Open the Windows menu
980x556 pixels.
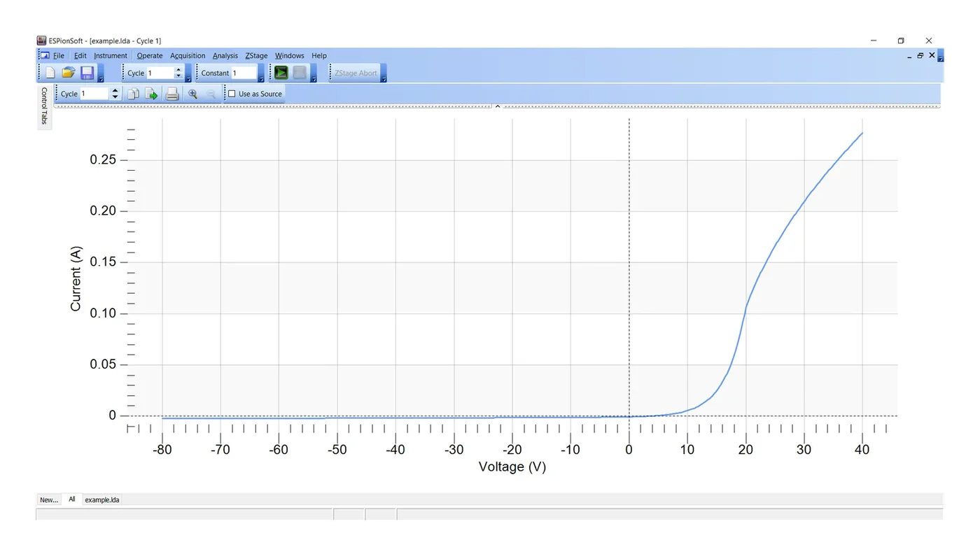click(x=290, y=56)
